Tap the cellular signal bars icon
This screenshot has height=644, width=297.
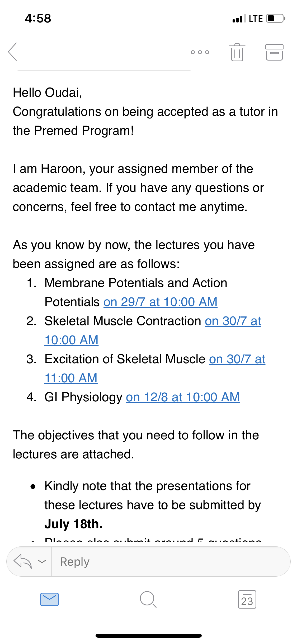coord(239,19)
